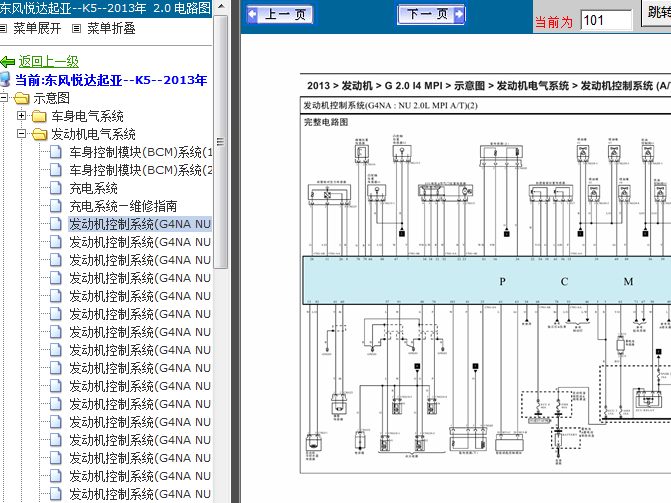Image resolution: width=671 pixels, height=503 pixels.
Task: Click the 菜单展开 list icon
Action: tap(3, 29)
